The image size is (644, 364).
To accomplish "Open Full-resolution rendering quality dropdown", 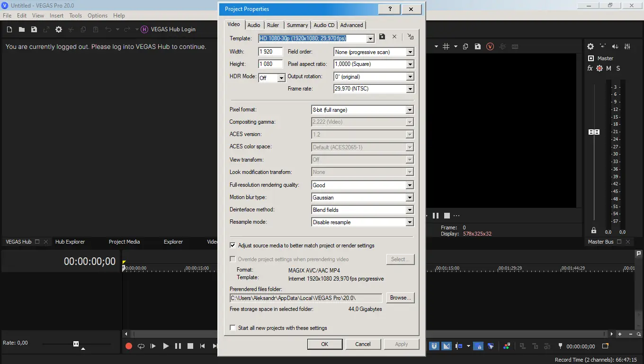I will pyautogui.click(x=410, y=185).
